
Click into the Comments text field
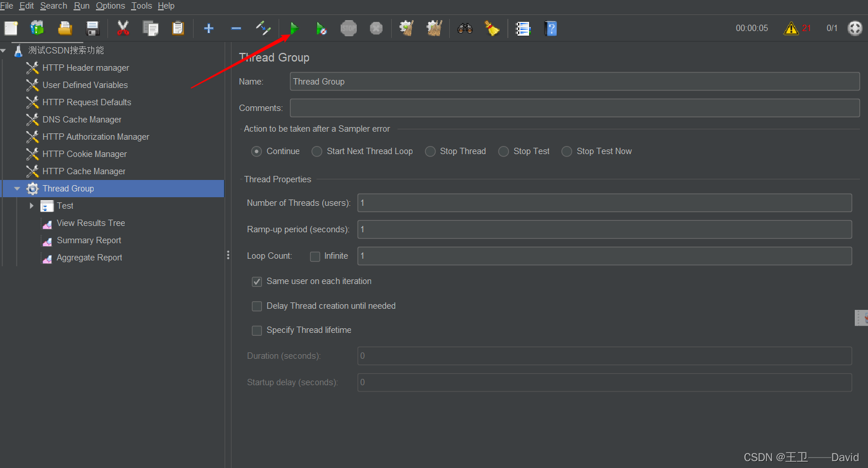coord(574,108)
